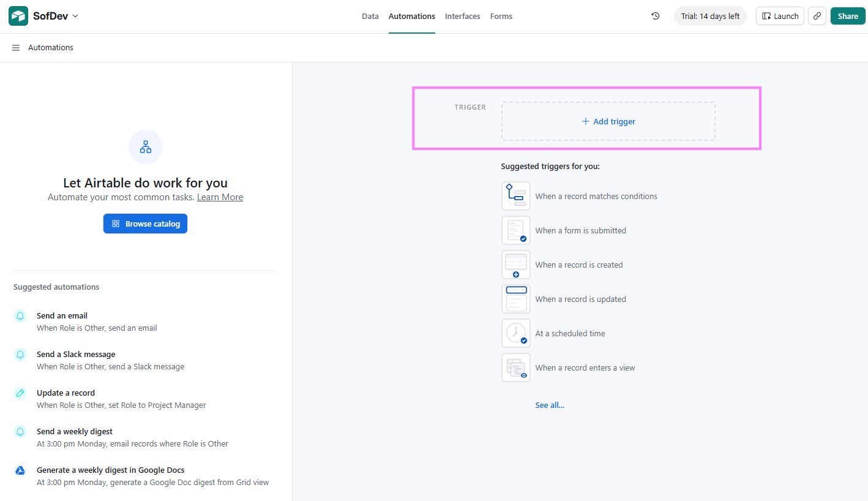Select the Send an email suggestion

[x=62, y=316]
